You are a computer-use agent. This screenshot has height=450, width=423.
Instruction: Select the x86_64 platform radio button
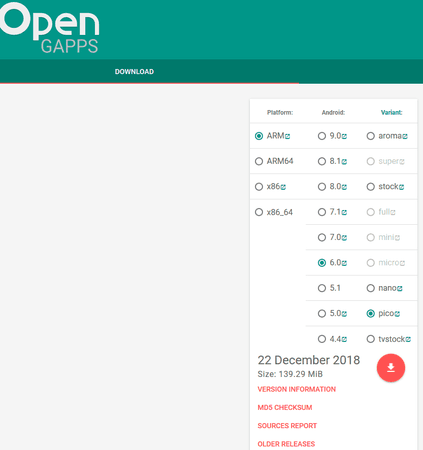coord(259,212)
